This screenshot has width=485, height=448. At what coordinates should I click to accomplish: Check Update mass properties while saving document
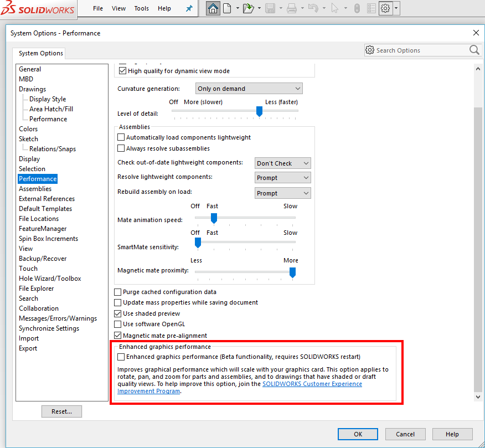pyautogui.click(x=117, y=302)
